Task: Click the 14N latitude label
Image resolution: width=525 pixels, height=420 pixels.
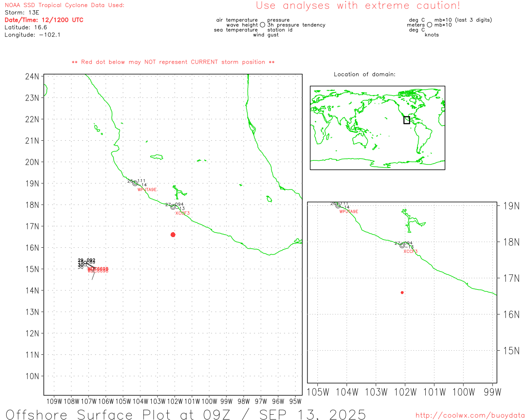Action: coord(32,291)
